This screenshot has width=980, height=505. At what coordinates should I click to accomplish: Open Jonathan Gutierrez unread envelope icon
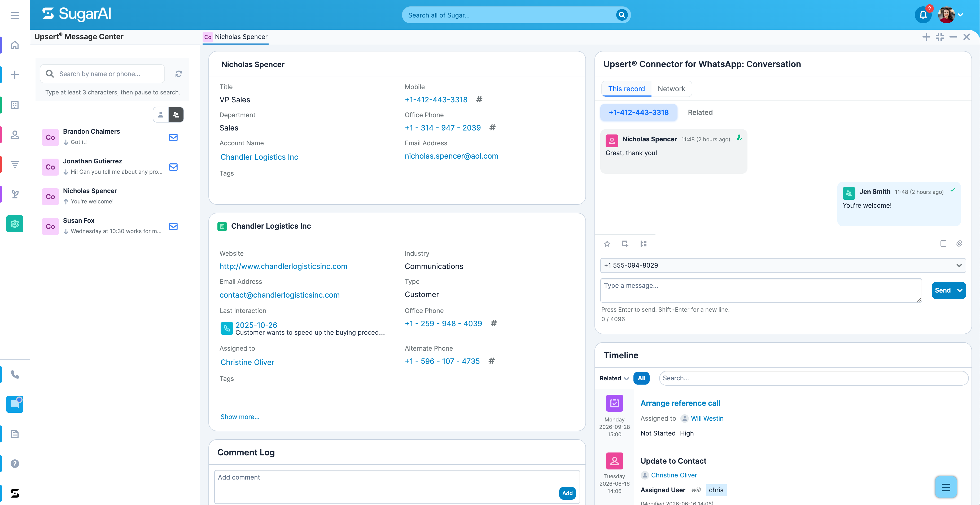173,167
